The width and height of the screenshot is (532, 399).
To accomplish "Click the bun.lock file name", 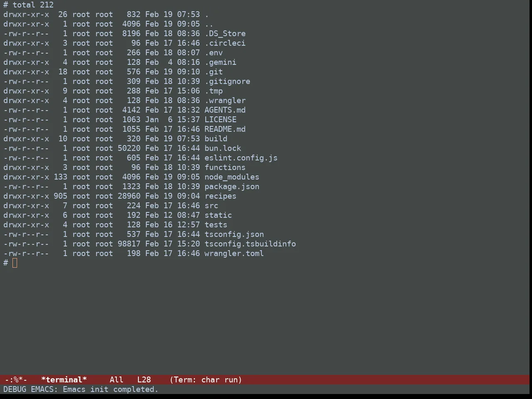I will pos(222,148).
